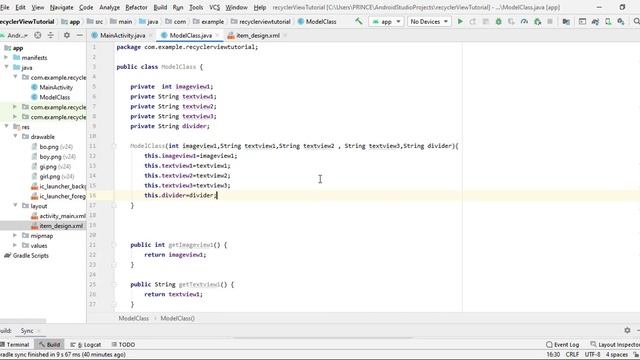Open the VCS menu
The height and width of the screenshot is (360, 640).
pyautogui.click(x=214, y=7)
